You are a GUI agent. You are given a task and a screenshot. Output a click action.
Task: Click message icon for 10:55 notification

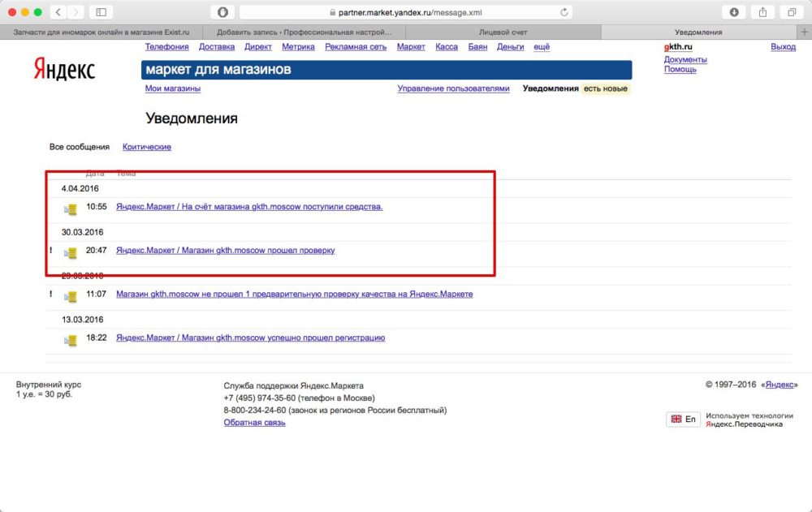(x=71, y=209)
